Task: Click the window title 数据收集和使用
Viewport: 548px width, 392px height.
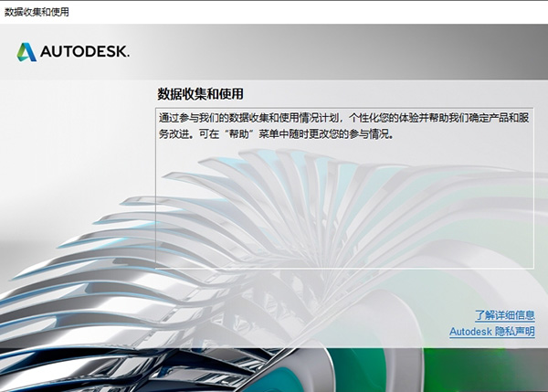Action: [37, 12]
